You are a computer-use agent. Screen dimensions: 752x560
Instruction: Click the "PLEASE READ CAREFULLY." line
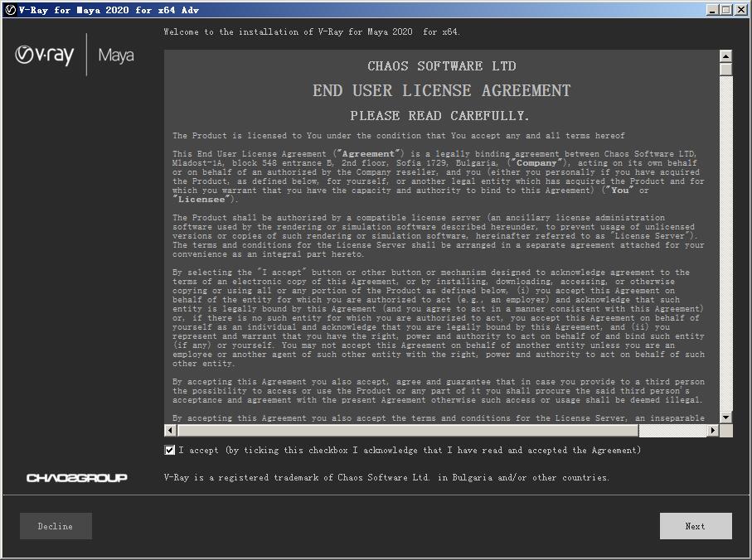(x=439, y=116)
